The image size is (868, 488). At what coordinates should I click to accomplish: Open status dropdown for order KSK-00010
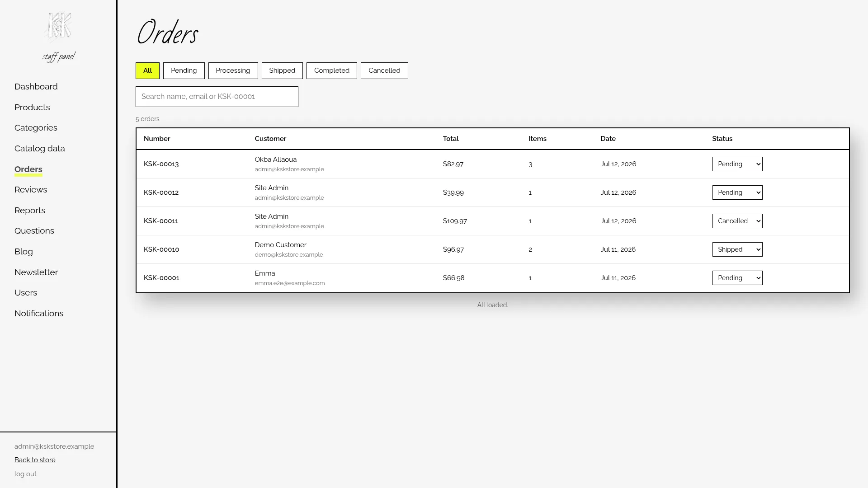(x=737, y=249)
